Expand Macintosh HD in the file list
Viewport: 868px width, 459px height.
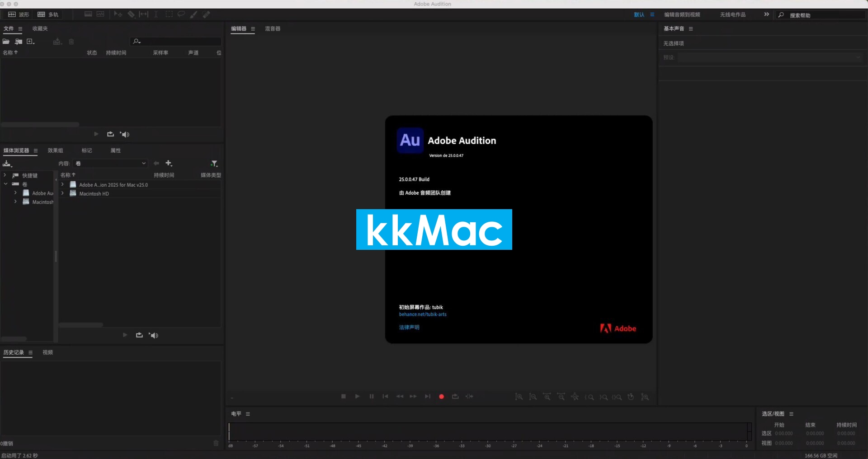tap(62, 193)
